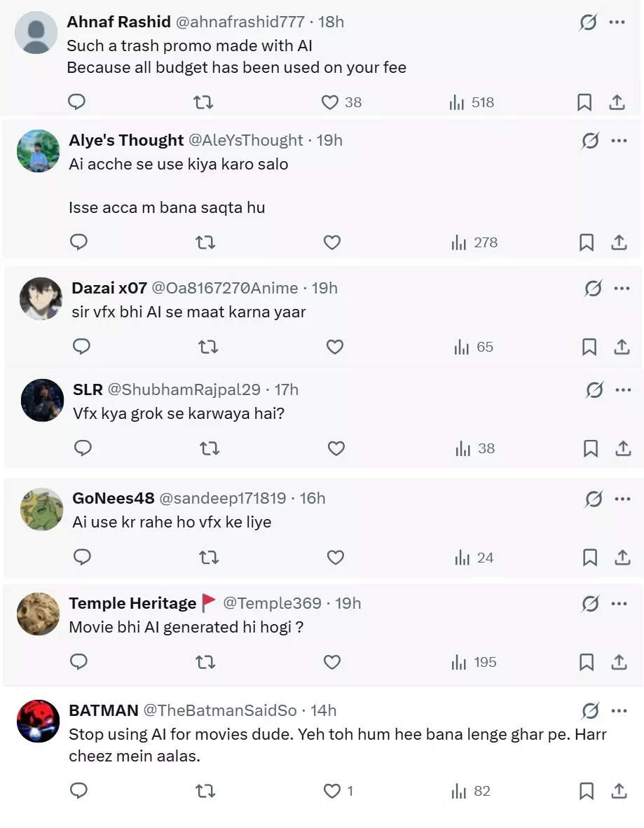Open the more options menu on BATMAN's tweet
The height and width of the screenshot is (828, 644).
(x=619, y=710)
